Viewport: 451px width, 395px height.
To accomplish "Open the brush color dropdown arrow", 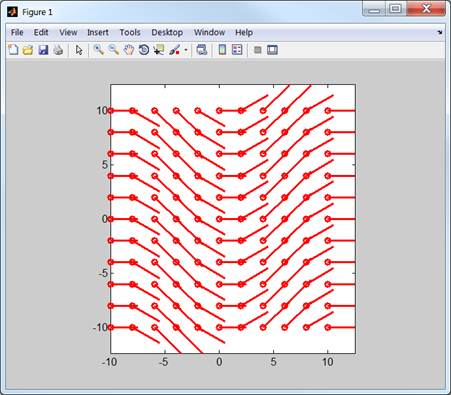I will tap(186, 50).
